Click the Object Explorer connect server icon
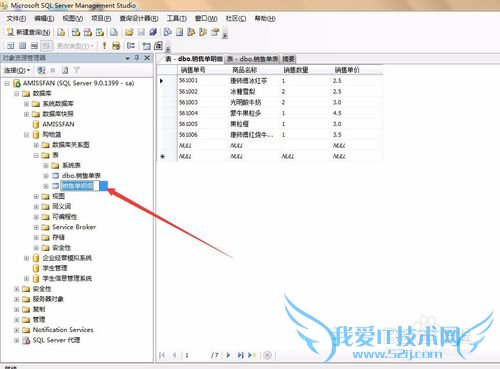 pyautogui.click(x=41, y=70)
